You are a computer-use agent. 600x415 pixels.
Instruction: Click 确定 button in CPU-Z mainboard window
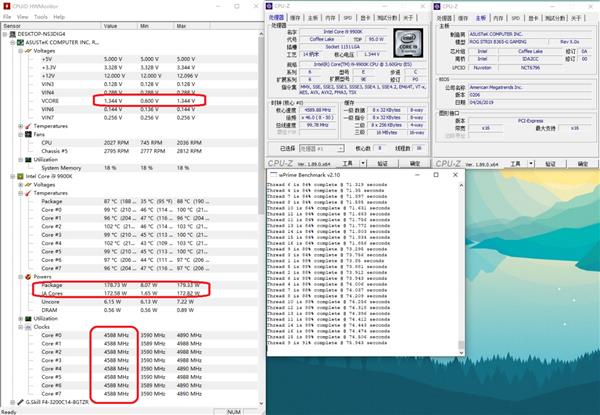[583, 164]
